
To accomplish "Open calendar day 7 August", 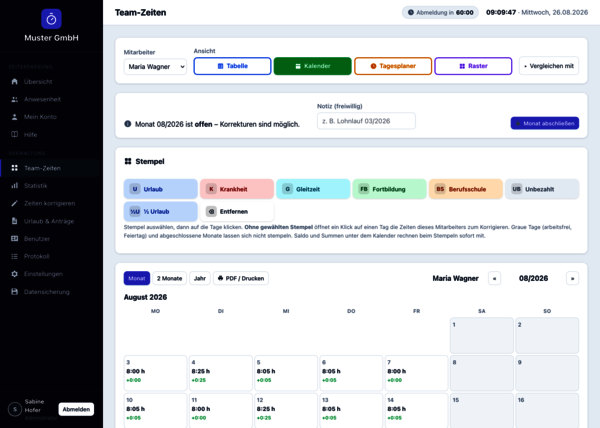I will tap(416, 373).
